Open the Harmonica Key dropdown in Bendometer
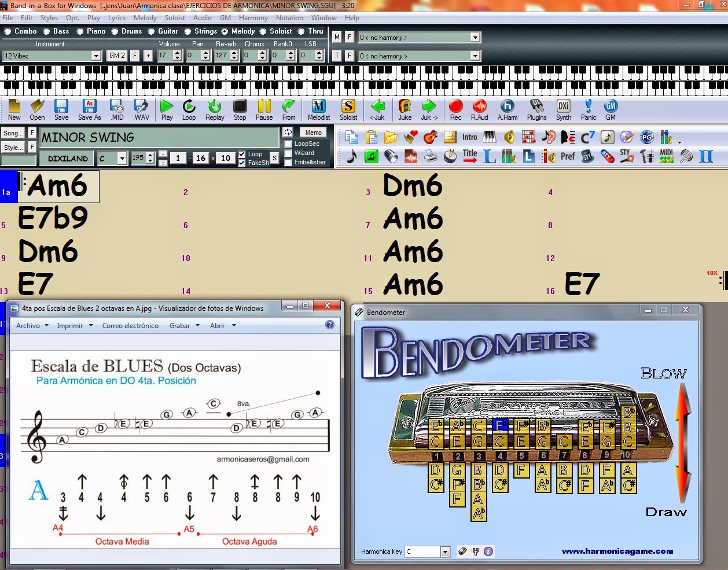 coord(445,552)
